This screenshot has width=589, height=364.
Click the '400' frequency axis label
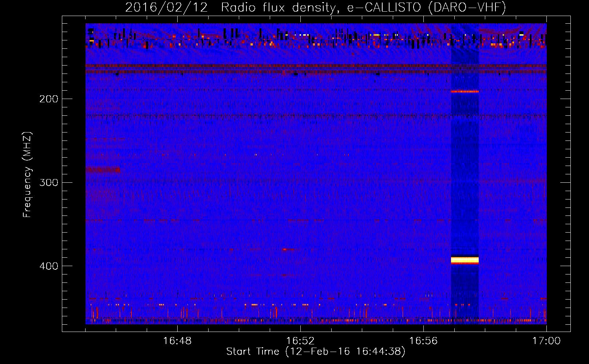[x=49, y=266]
